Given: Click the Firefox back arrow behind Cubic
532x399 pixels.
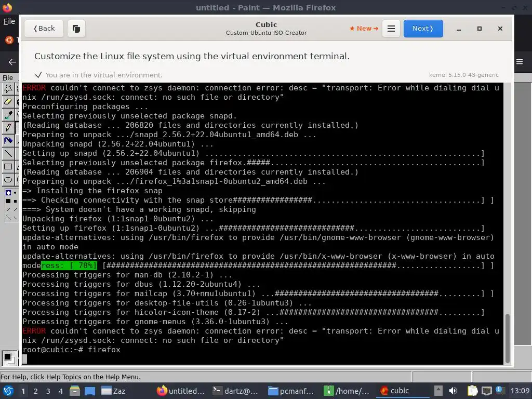Looking at the screenshot, I should point(12,62).
